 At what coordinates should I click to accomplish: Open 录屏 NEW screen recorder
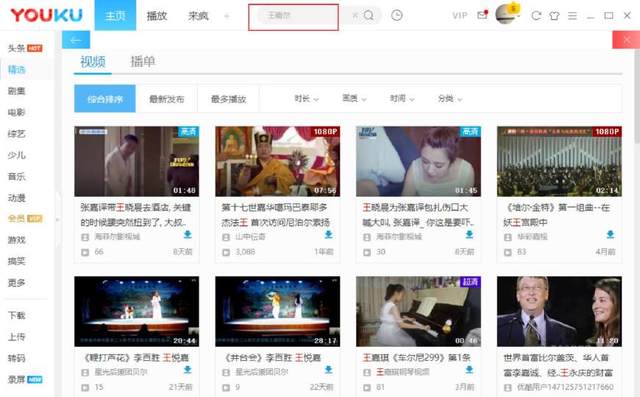25,379
